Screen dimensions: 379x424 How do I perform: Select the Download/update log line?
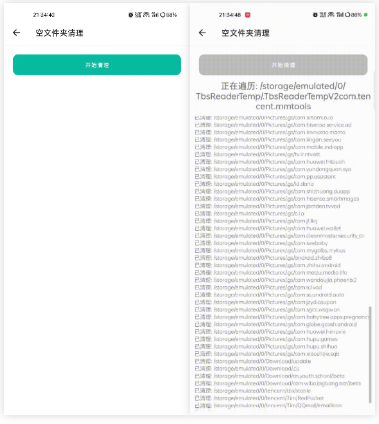pyautogui.click(x=253, y=361)
